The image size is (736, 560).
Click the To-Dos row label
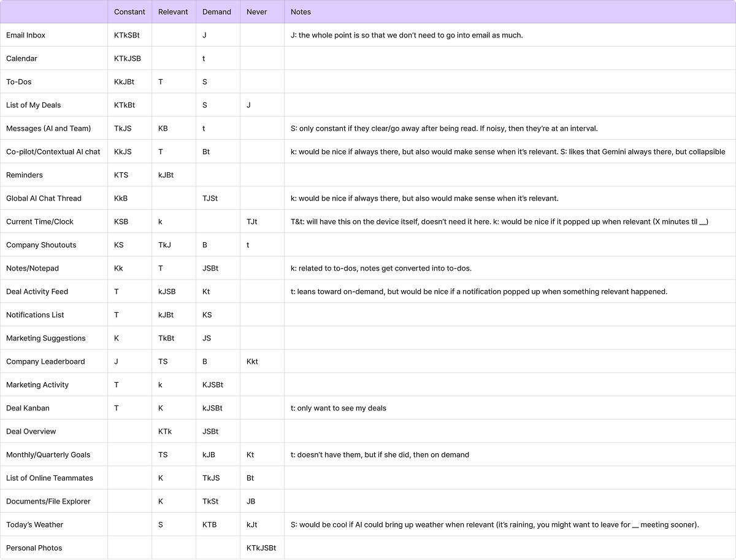[x=18, y=82]
